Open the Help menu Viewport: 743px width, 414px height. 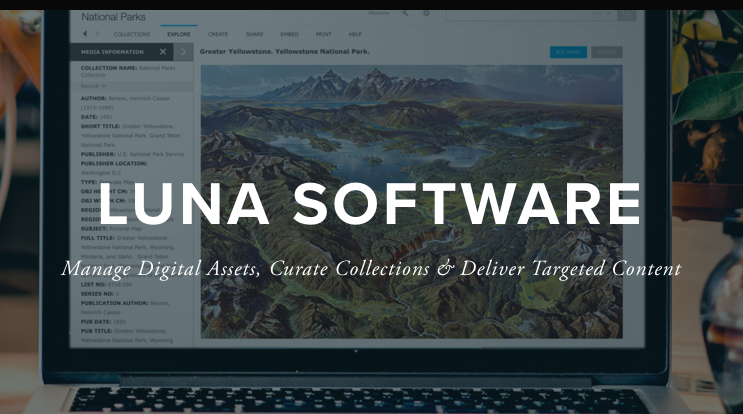pyautogui.click(x=355, y=34)
